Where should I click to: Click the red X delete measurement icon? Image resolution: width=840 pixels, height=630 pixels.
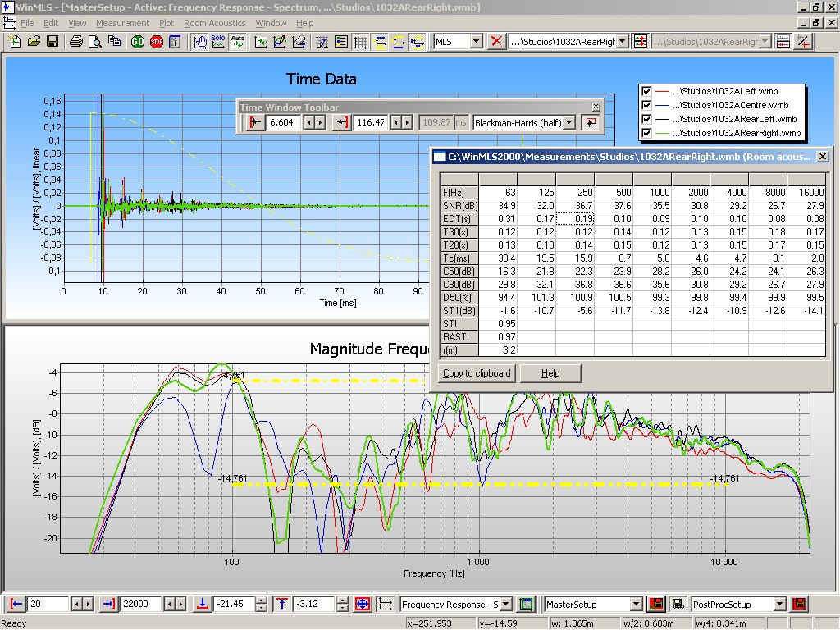pos(496,42)
